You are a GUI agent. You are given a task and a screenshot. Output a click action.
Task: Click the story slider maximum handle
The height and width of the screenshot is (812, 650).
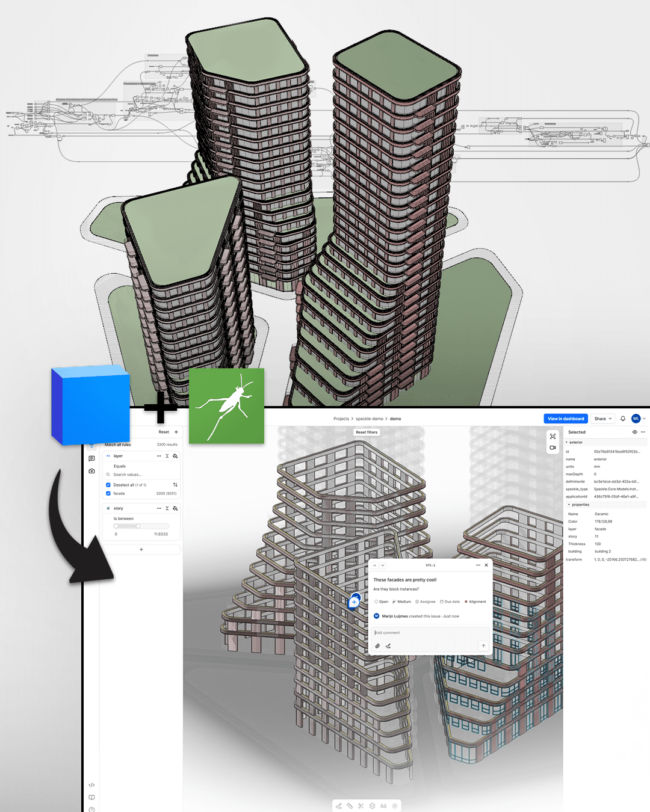(138, 526)
